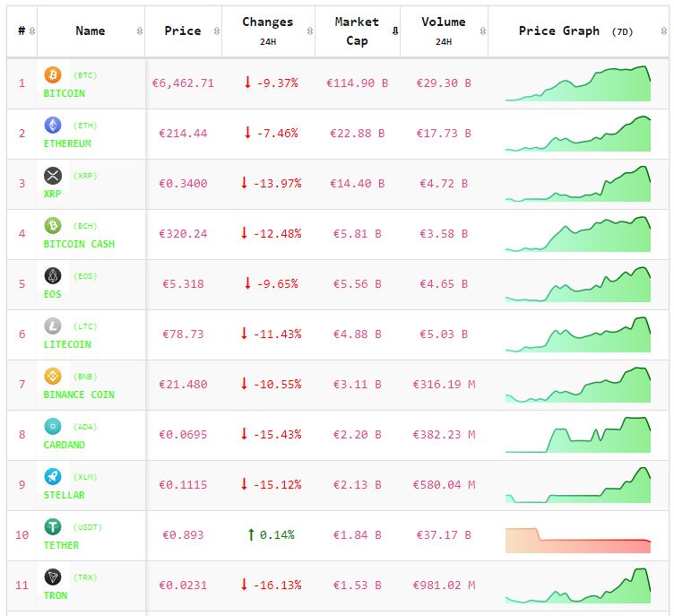Viewport: 674px width, 616px height.
Task: View Bitcoin 7-day price graph
Action: (x=577, y=83)
